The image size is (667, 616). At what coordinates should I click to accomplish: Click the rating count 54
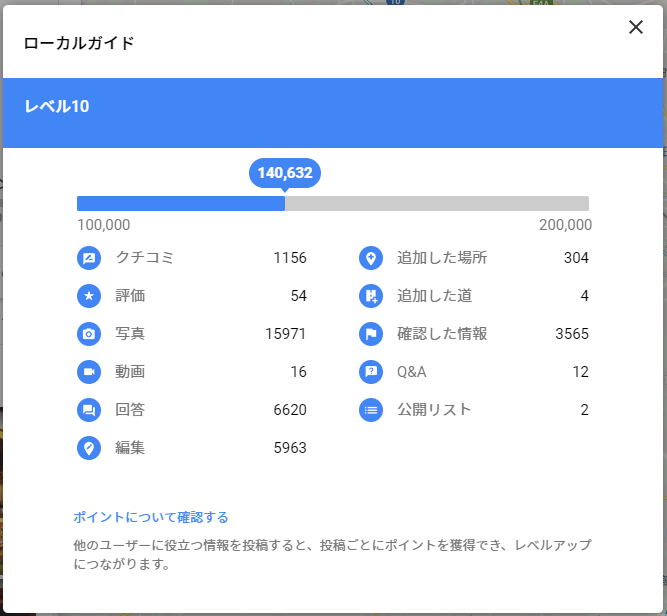pyautogui.click(x=299, y=296)
